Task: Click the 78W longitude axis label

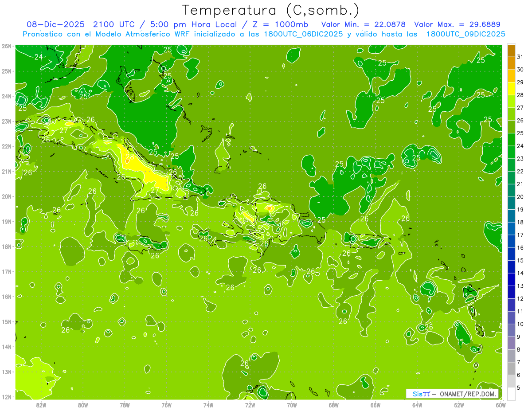Action: [x=125, y=405]
